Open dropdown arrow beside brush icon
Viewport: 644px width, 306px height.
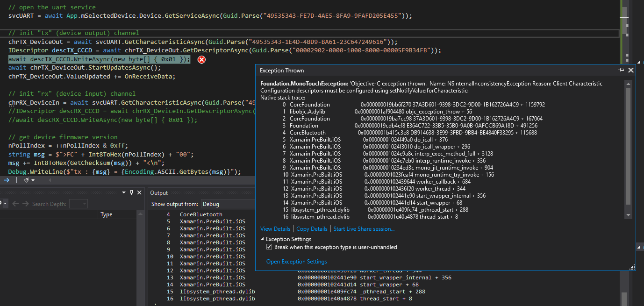[x=32, y=180]
